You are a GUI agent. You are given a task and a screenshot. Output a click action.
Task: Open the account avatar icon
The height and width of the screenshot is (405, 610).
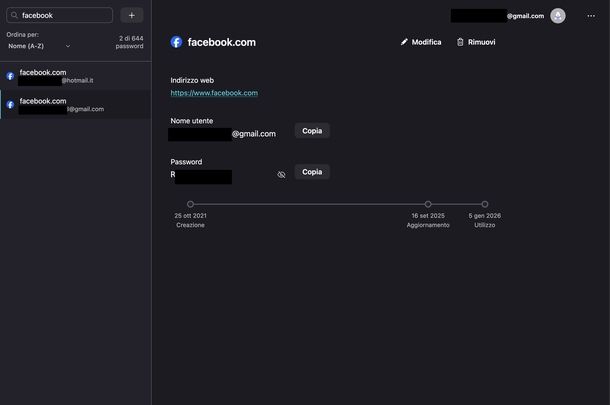pos(557,16)
